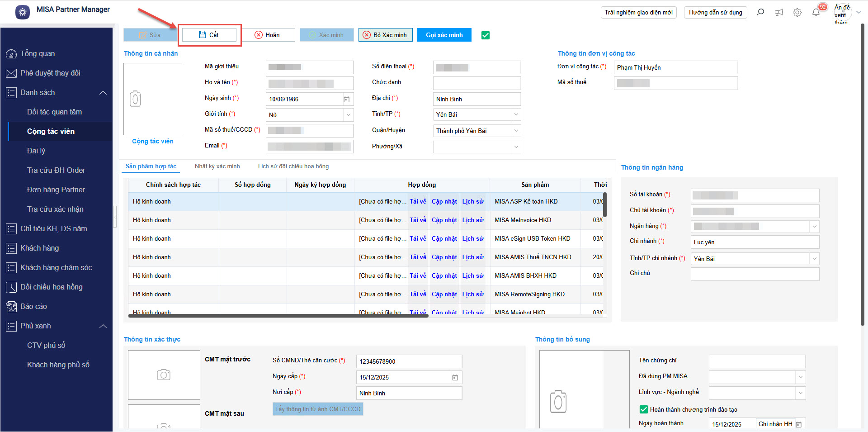Click Bỏ Xác minh button
Screen dimensions: 868x432
(x=385, y=35)
